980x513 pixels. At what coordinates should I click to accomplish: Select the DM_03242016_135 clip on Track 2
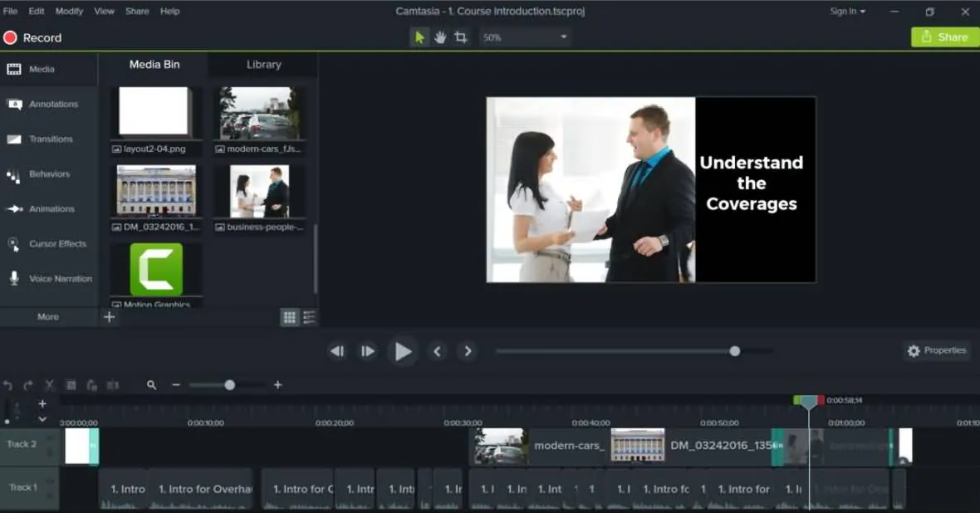[x=691, y=446]
